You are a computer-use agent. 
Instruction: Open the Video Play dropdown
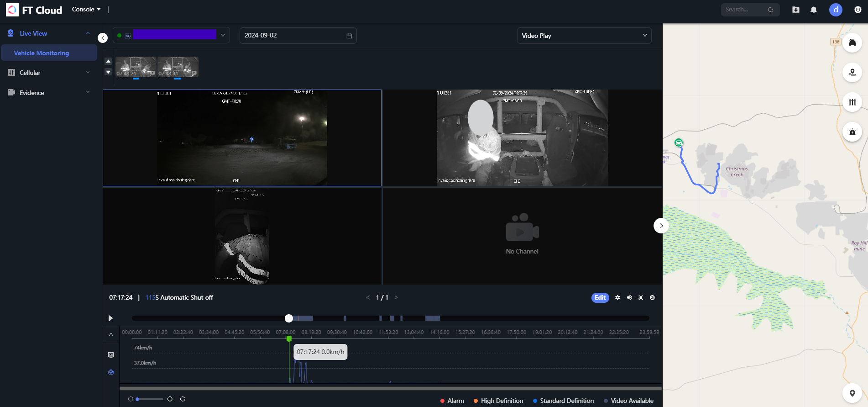(584, 36)
